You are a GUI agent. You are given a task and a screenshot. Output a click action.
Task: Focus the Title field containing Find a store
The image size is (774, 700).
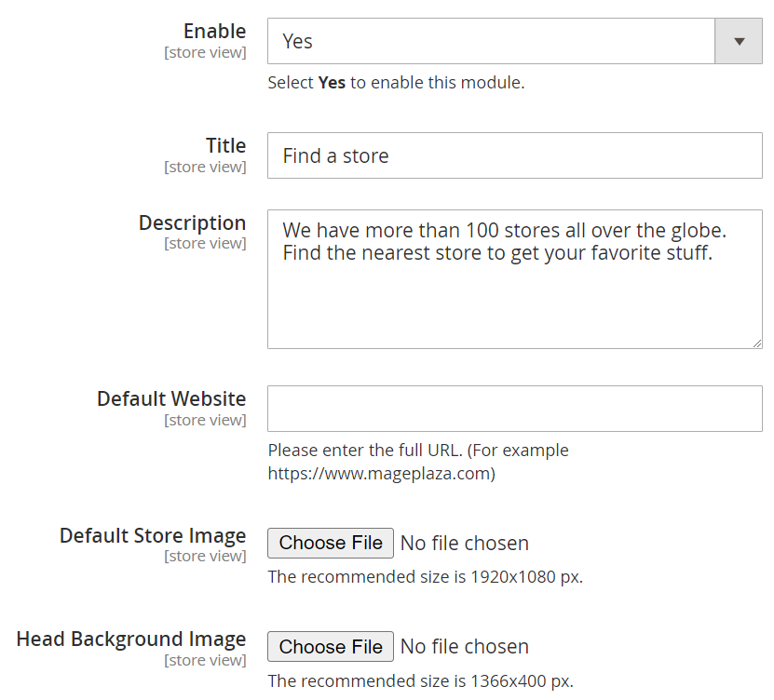coord(514,155)
